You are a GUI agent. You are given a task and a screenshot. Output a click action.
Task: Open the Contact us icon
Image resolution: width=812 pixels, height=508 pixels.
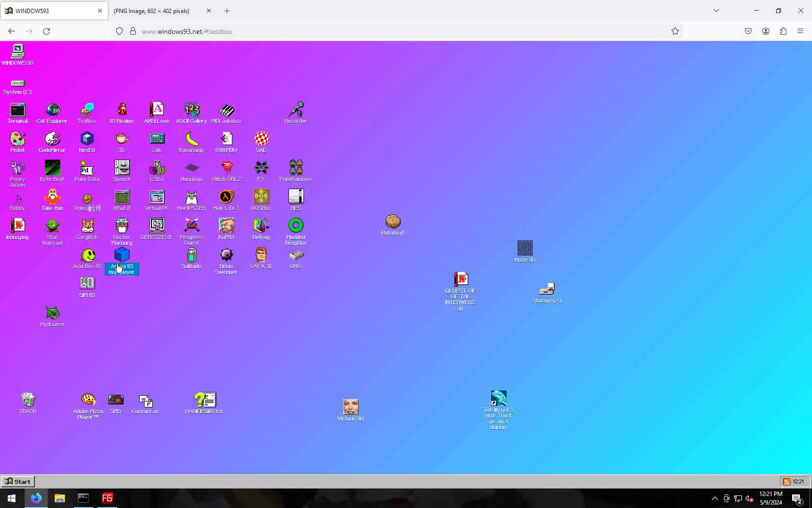click(145, 403)
